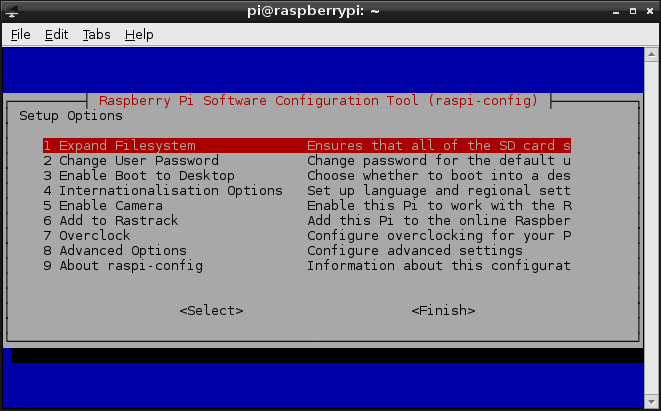Screen dimensions: 661x411
Task: Close the terminal window
Action: click(x=650, y=11)
